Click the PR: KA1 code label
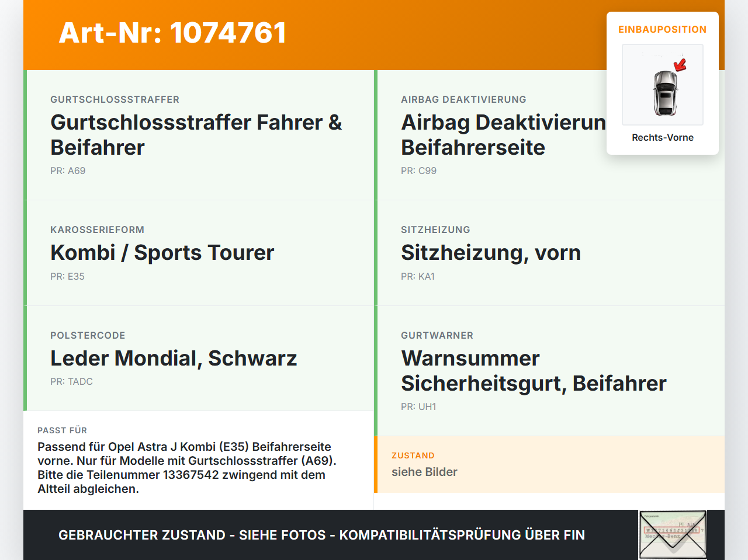Image resolution: width=748 pixels, height=560 pixels. coord(418,277)
